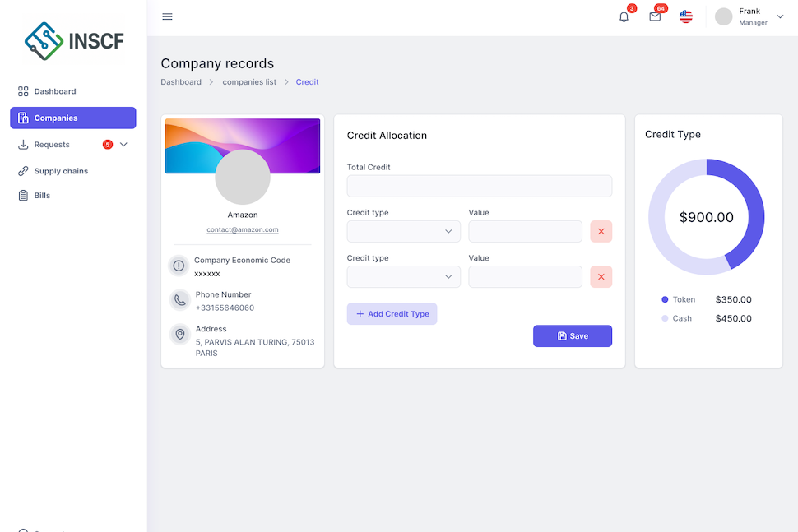The image size is (798, 532).
Task: Click the Total Credit input field
Action: coord(479,187)
